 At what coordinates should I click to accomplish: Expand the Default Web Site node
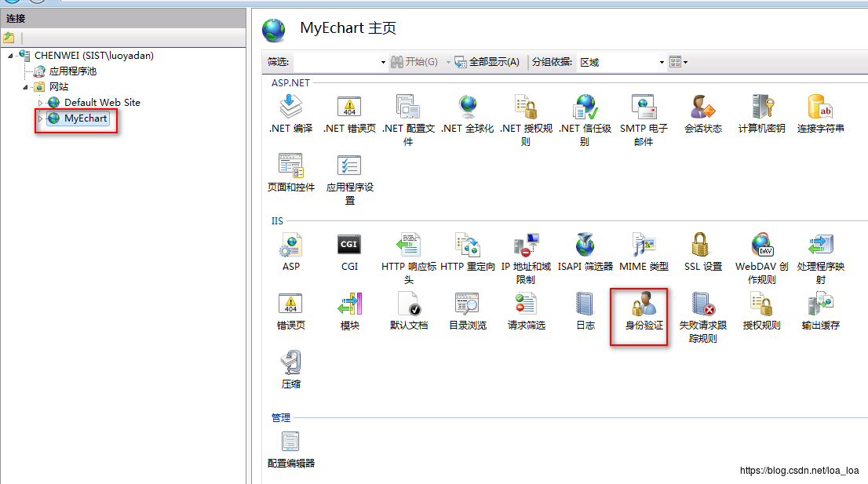coord(40,103)
